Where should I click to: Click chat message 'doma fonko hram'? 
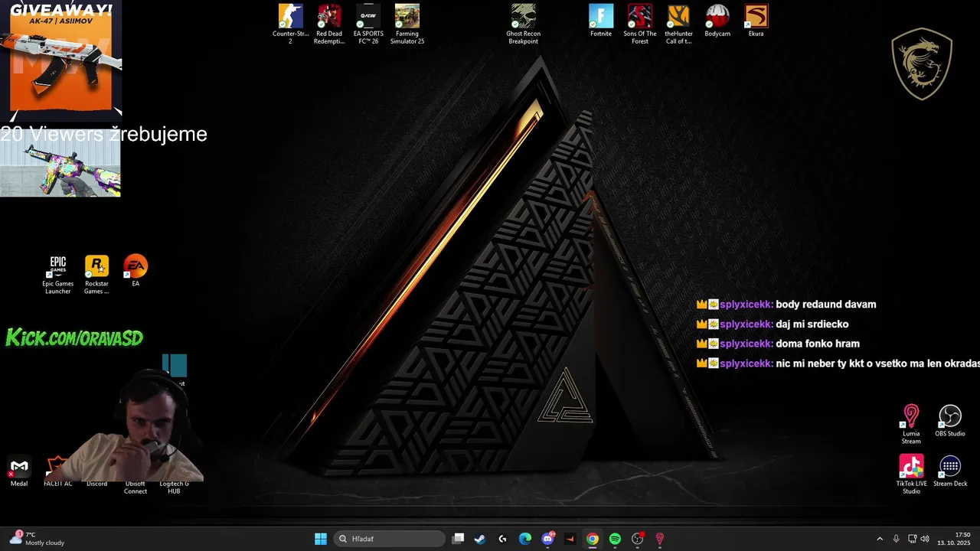(x=818, y=344)
